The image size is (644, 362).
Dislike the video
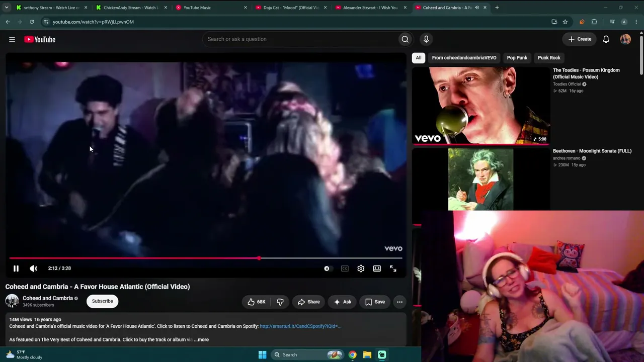(280, 302)
